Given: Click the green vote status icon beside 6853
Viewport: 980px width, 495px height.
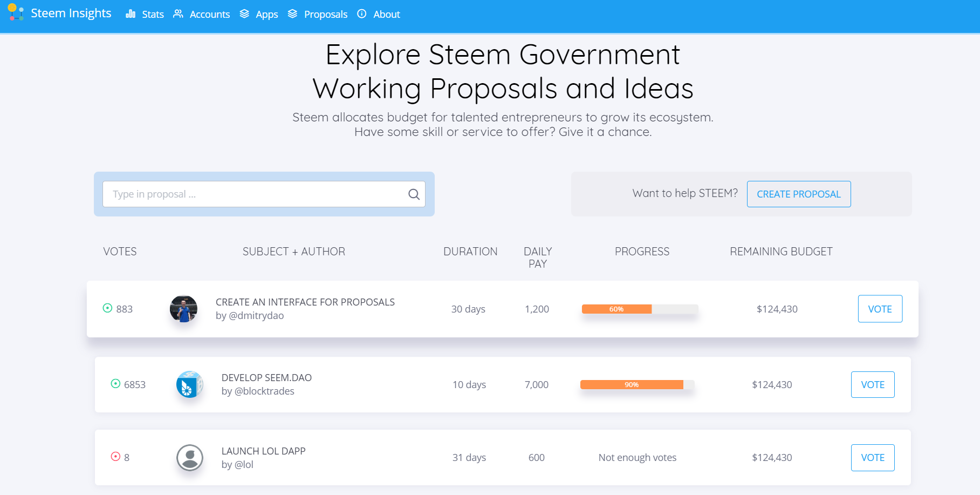Looking at the screenshot, I should [x=115, y=384].
